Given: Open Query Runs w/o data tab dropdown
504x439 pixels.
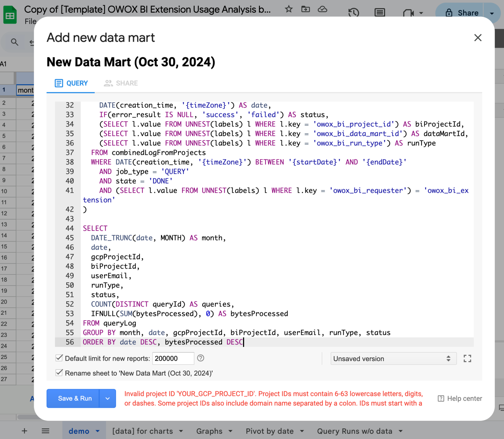Looking at the screenshot, I should [401, 431].
